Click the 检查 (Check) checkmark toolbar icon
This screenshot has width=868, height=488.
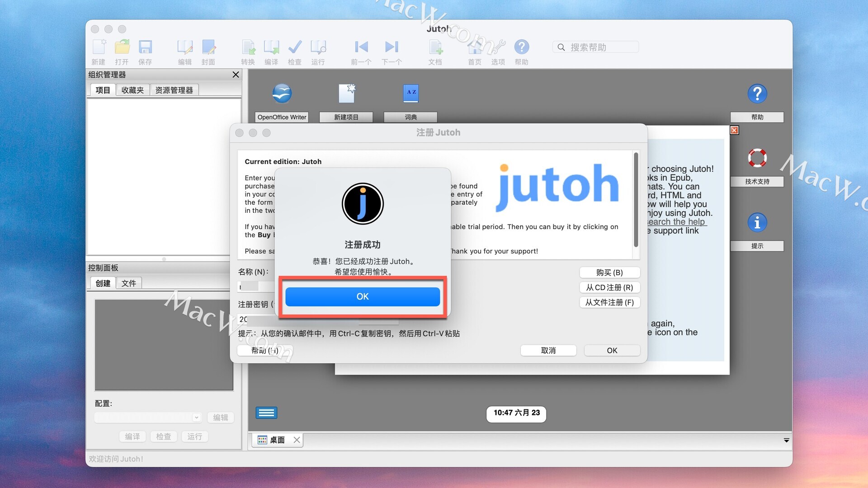[x=295, y=47]
